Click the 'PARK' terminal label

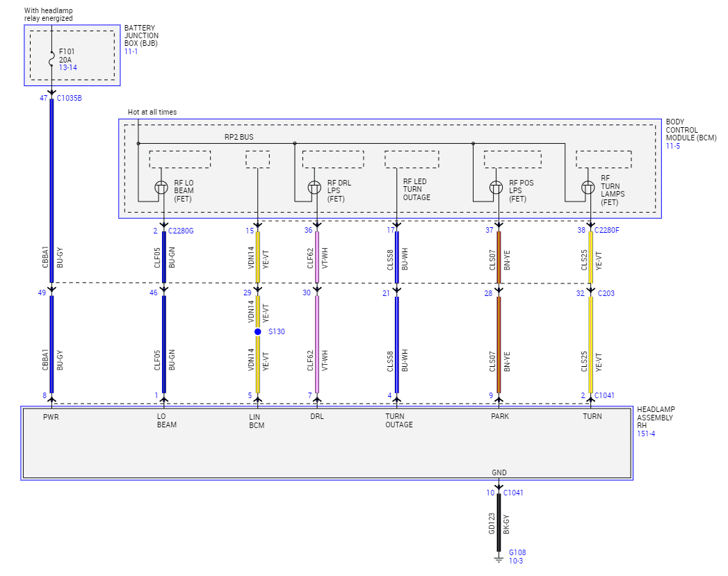coord(500,416)
